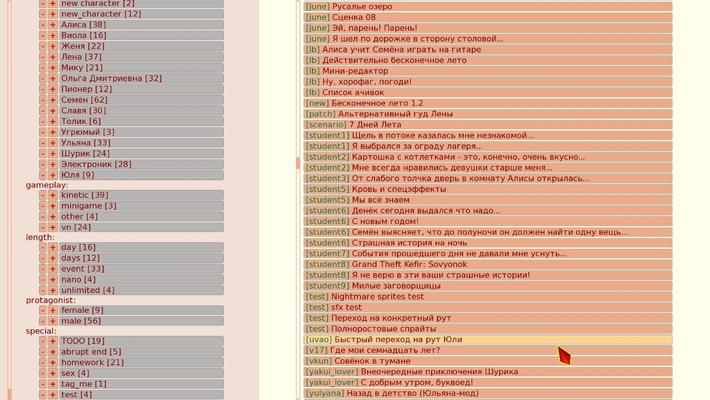Open Альтернативный гуд Лены patch
The image size is (710, 400).
[x=488, y=114]
